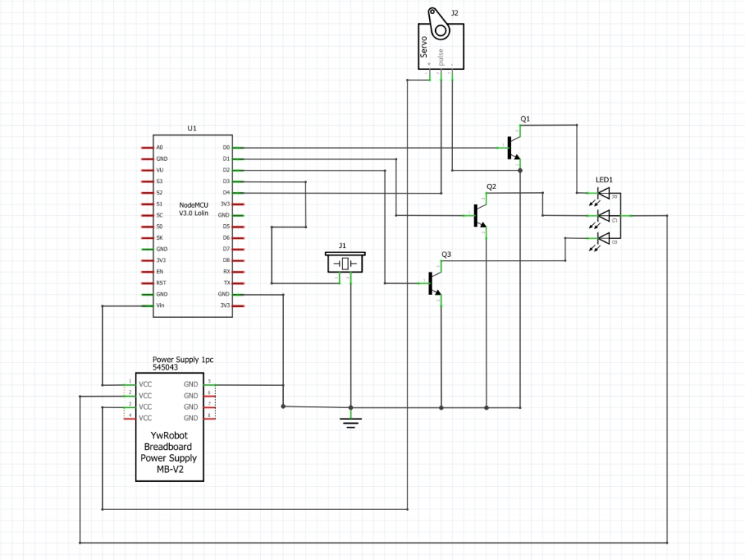Click the Q1 transistor symbol
This screenshot has width=745, height=560.
513,147
